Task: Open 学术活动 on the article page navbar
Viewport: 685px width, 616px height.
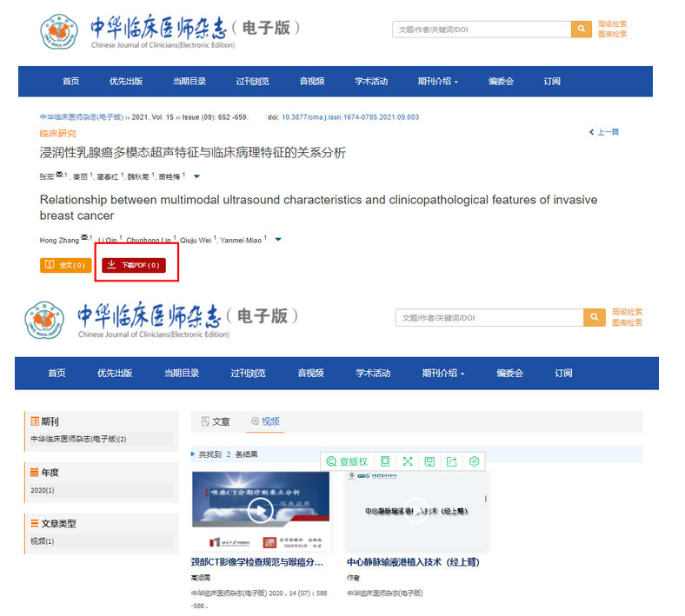Action: [371, 81]
